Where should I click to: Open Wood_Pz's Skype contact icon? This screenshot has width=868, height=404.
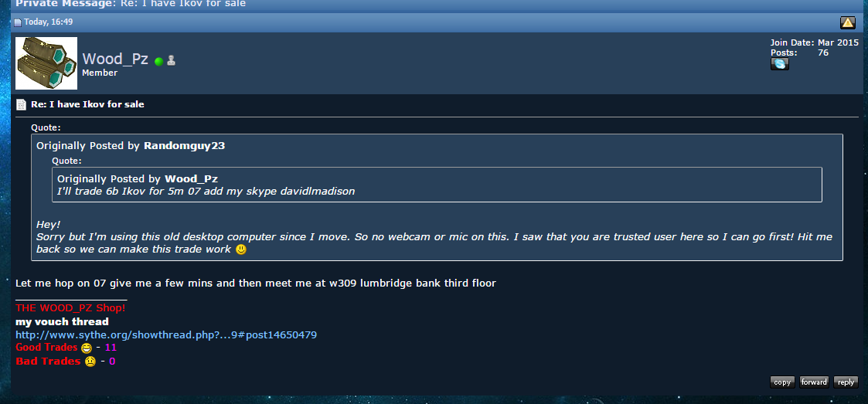pyautogui.click(x=780, y=64)
